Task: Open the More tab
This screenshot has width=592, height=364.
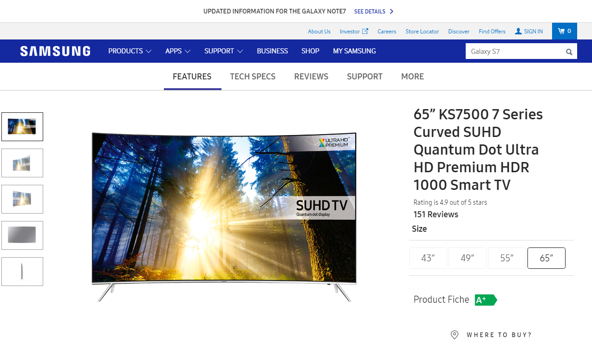Action: [x=412, y=77]
